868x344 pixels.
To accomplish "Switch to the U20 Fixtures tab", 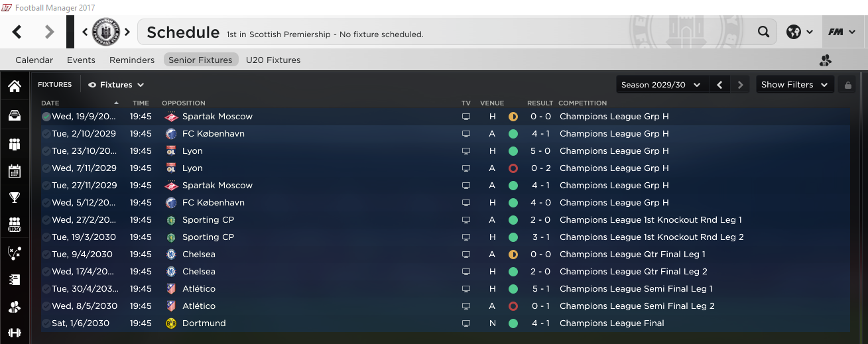I will 273,60.
